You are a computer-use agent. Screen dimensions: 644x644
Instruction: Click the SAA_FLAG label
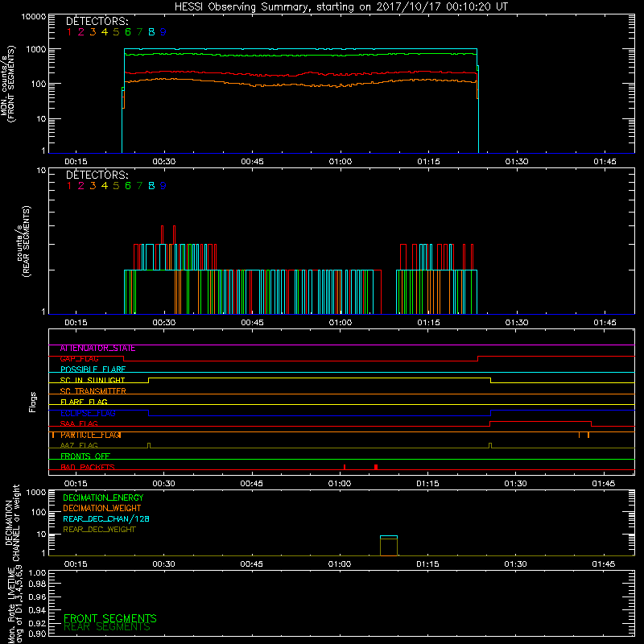[79, 424]
